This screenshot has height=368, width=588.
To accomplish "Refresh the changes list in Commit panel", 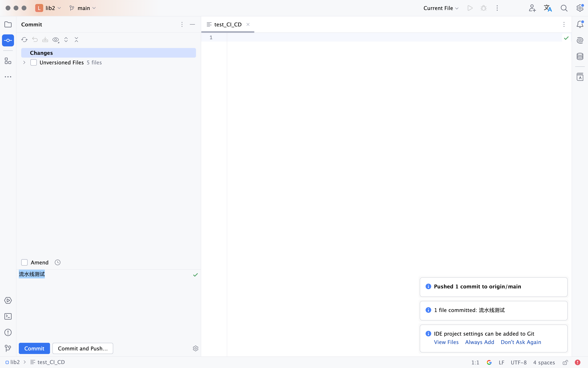I will click(x=24, y=39).
